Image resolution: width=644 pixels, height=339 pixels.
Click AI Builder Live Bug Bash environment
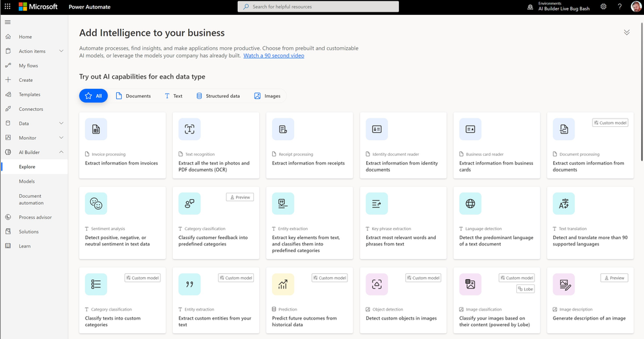564,8
